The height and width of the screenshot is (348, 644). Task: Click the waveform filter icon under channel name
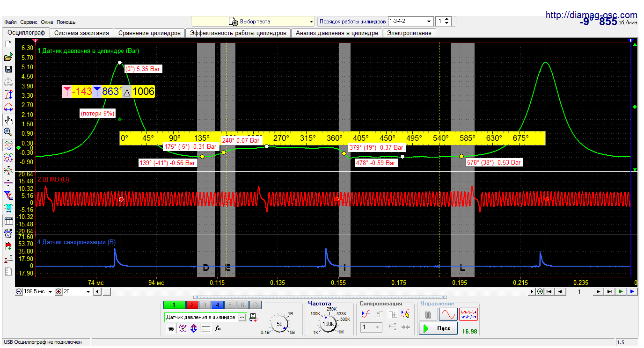pyautogui.click(x=183, y=329)
